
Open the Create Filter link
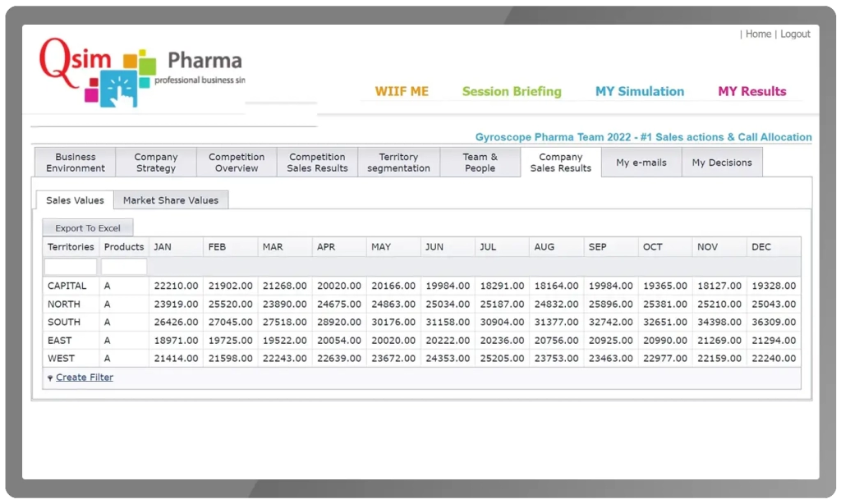(85, 378)
